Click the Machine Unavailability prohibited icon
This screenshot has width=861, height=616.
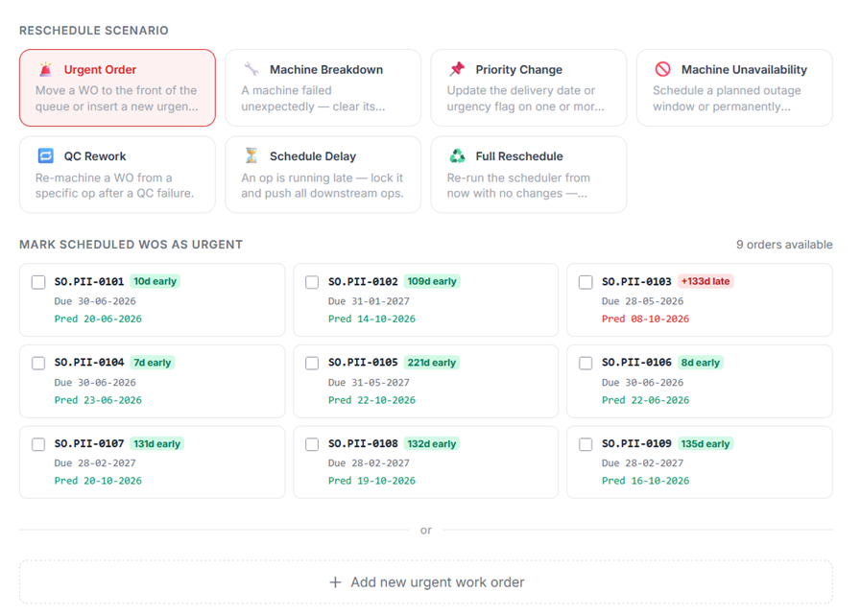point(662,69)
